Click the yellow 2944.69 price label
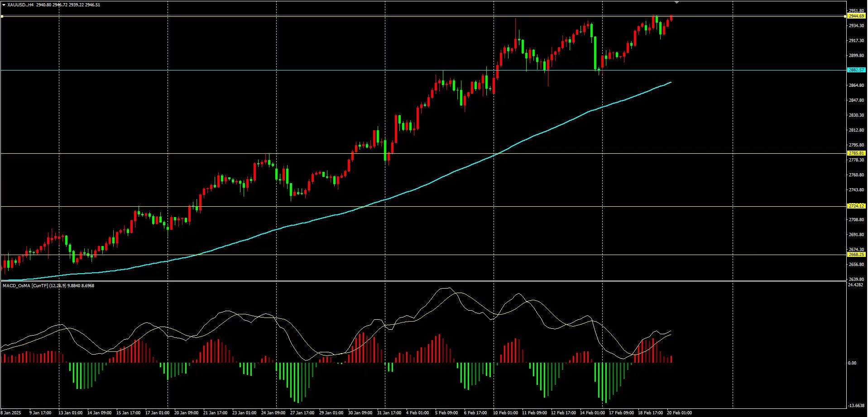868x417 pixels. (856, 16)
